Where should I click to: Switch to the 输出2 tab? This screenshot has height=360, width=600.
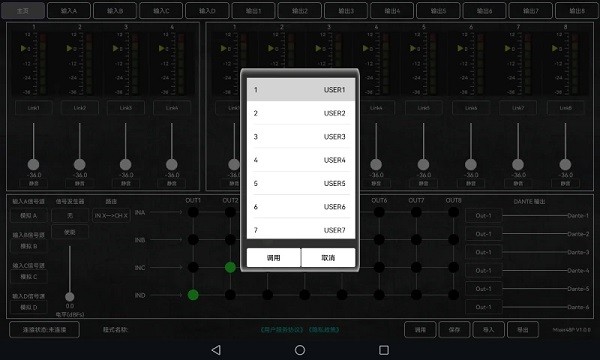300,11
